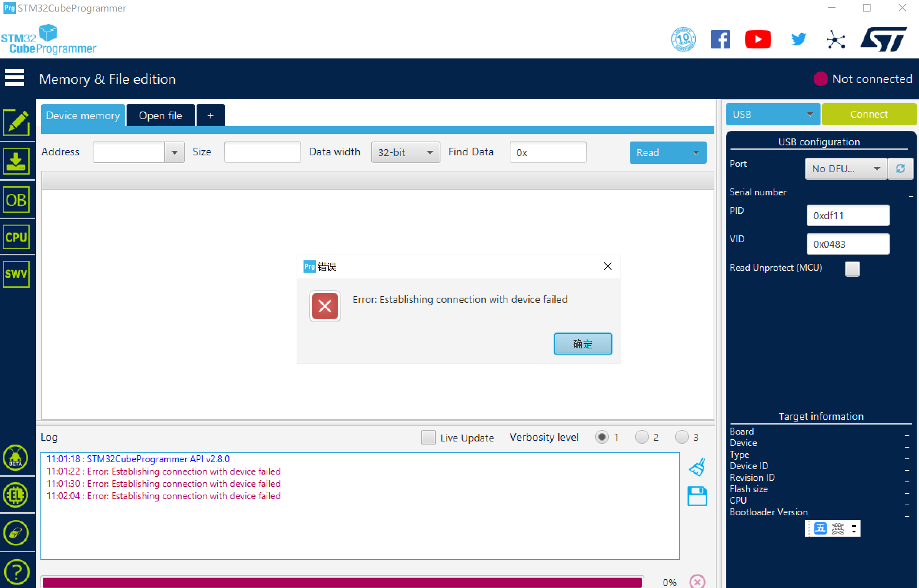Screen dimensions: 919x588
Task: Click the PID field 0xdf11
Action: coord(848,215)
